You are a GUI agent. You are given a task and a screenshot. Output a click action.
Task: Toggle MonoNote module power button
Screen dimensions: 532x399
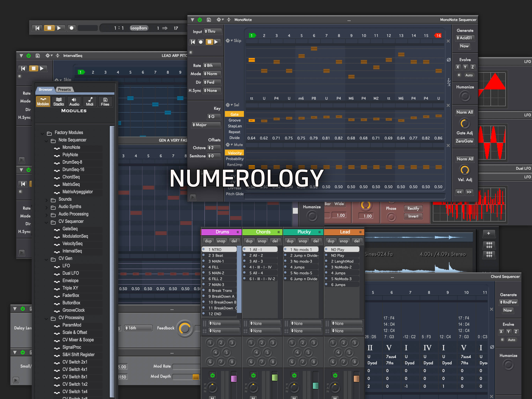pyautogui.click(x=200, y=20)
